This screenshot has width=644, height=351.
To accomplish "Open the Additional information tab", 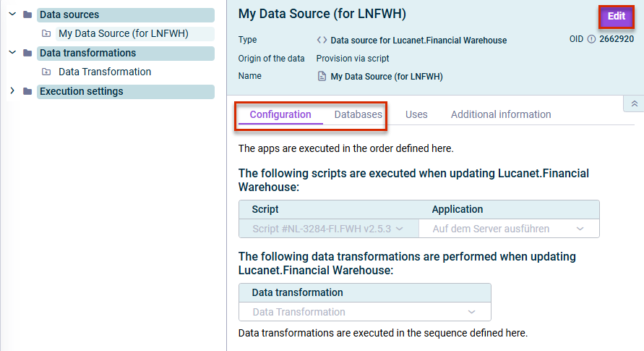I will click(501, 114).
